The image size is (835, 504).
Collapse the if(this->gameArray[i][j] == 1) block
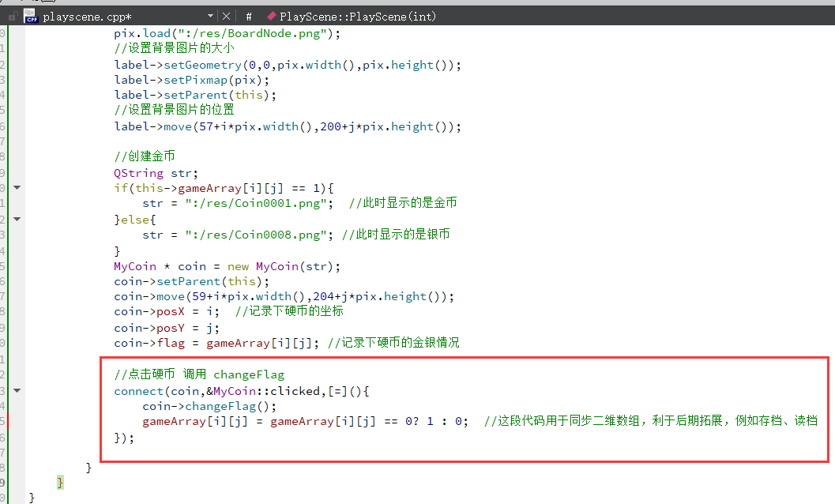click(x=17, y=187)
